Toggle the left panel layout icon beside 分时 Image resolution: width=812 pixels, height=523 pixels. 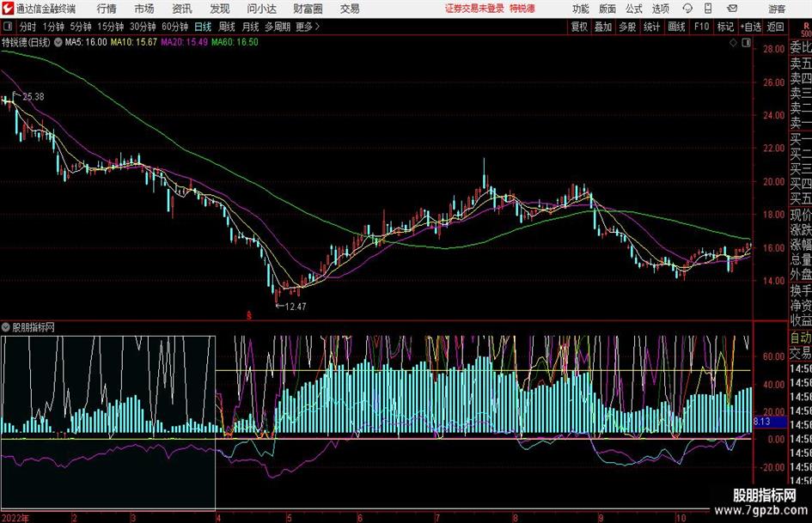8,27
